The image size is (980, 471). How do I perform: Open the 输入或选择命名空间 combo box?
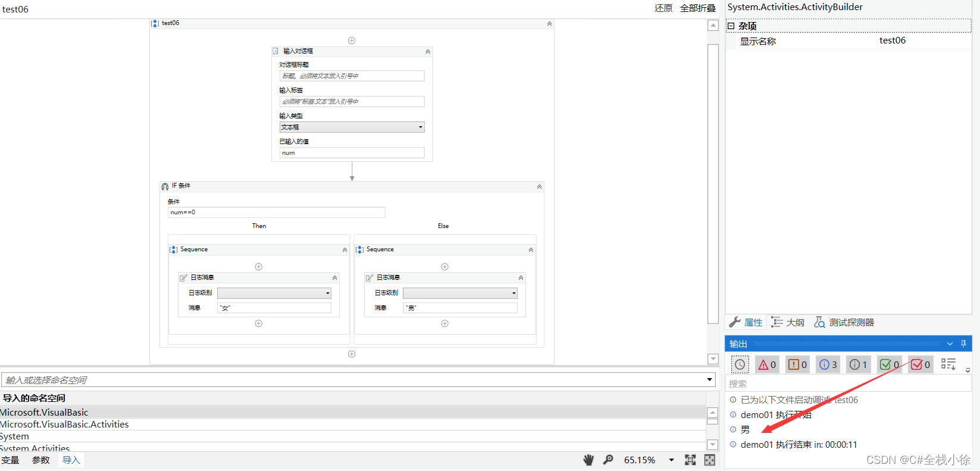[x=710, y=380]
